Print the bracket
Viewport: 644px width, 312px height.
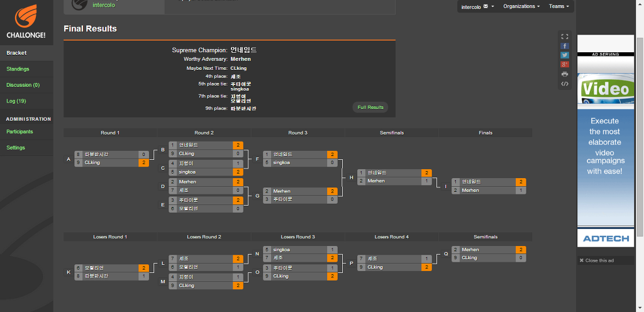pos(565,74)
